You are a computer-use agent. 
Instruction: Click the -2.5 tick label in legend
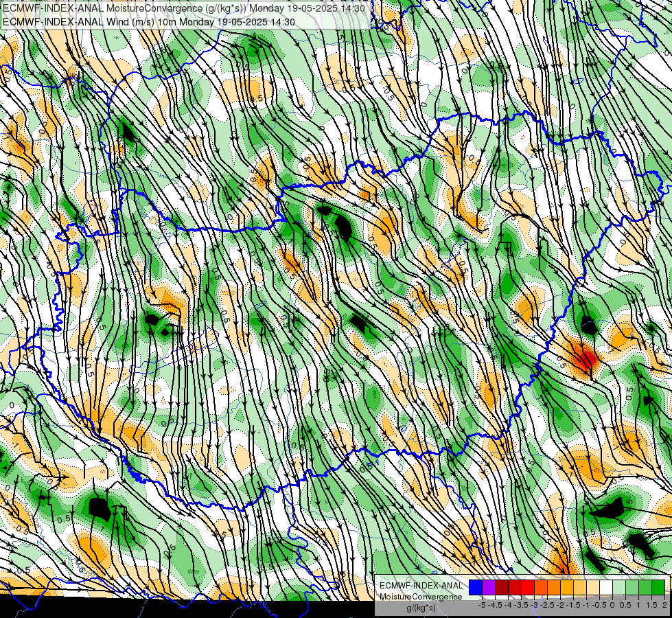click(547, 605)
